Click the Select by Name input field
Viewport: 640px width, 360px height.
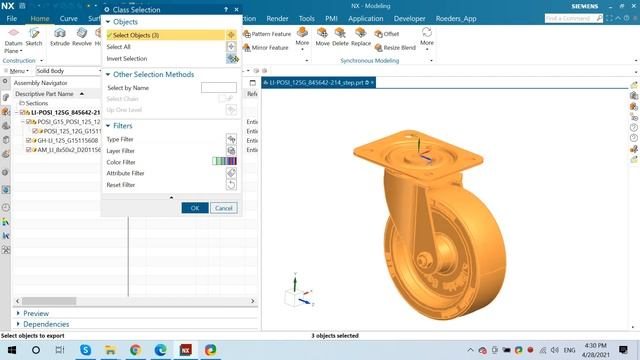point(219,87)
